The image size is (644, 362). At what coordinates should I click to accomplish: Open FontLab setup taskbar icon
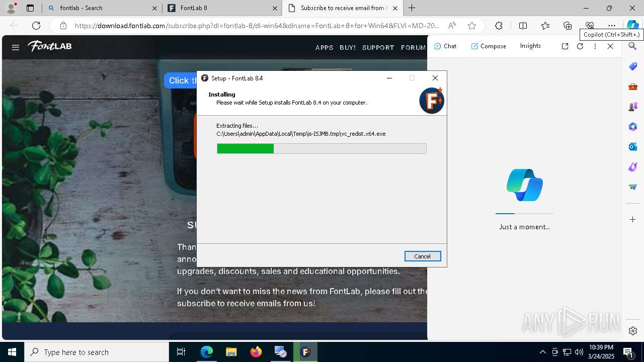point(305,352)
